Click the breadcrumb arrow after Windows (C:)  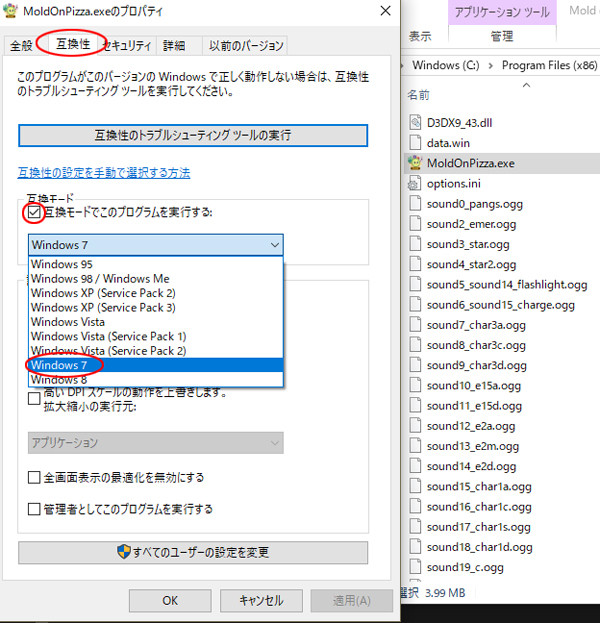(x=491, y=66)
